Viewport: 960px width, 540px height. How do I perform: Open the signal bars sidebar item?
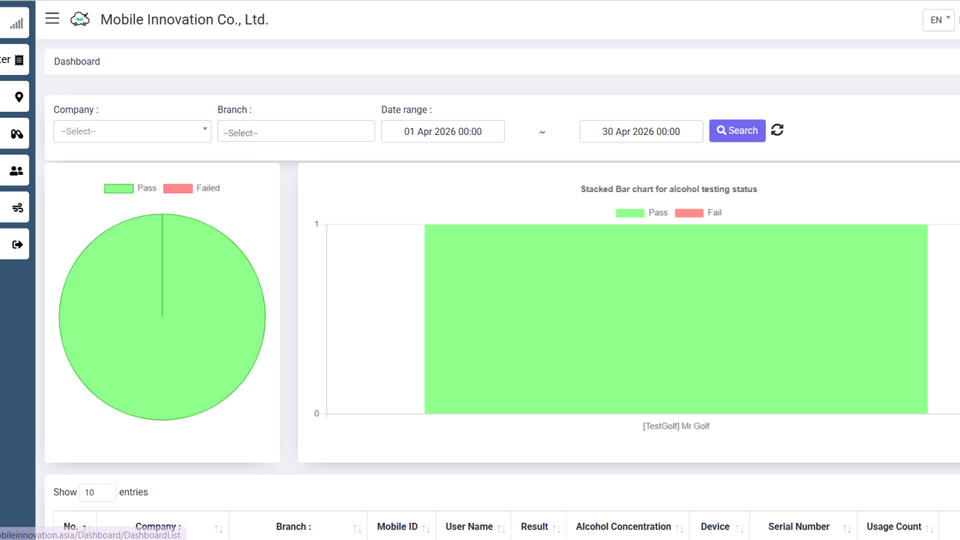click(x=16, y=23)
